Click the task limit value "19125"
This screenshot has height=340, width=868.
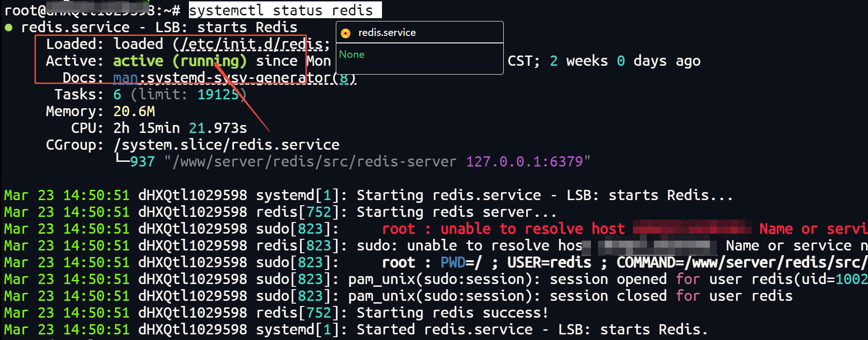218,94
